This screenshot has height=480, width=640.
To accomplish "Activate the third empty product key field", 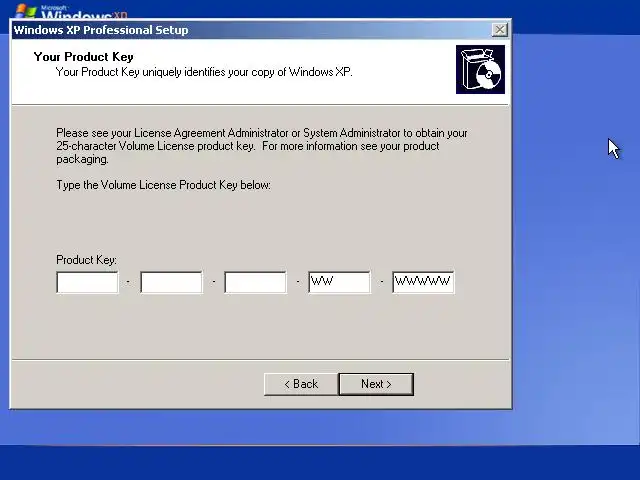I will (256, 282).
